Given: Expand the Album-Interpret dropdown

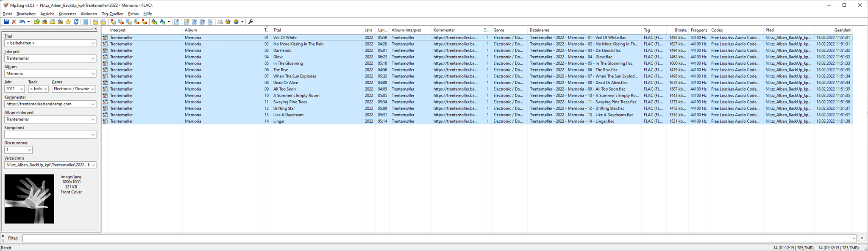Looking at the screenshot, I should click(x=93, y=119).
